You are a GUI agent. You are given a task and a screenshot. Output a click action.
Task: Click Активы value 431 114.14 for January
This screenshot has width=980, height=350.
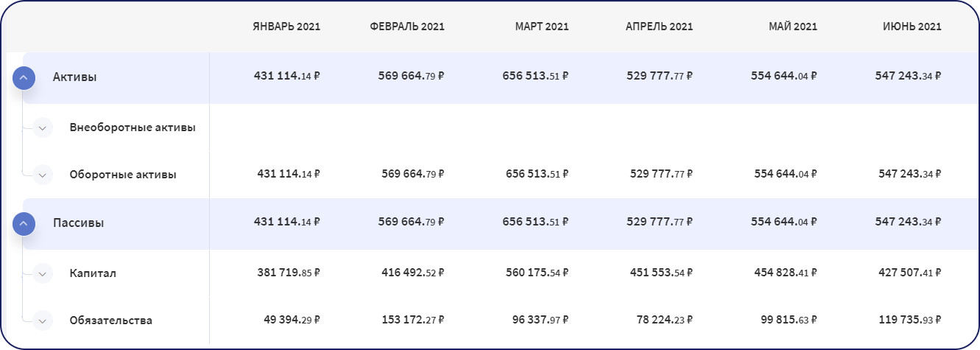[x=287, y=76]
